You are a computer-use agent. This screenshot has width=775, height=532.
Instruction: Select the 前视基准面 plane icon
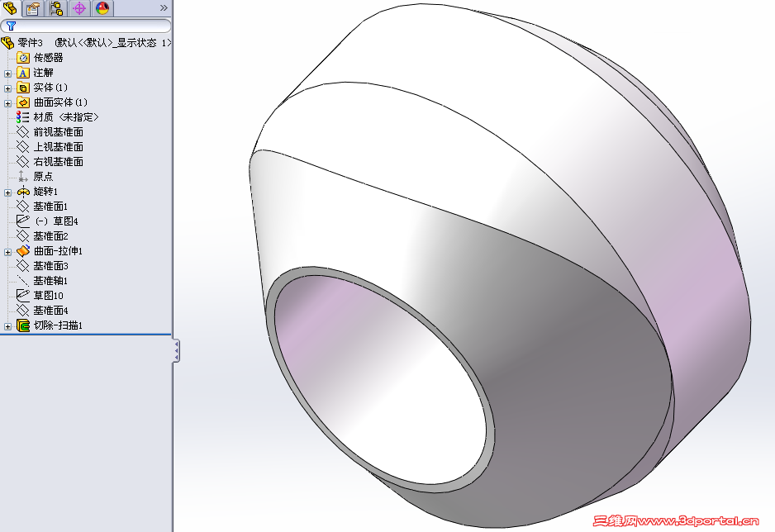(23, 132)
